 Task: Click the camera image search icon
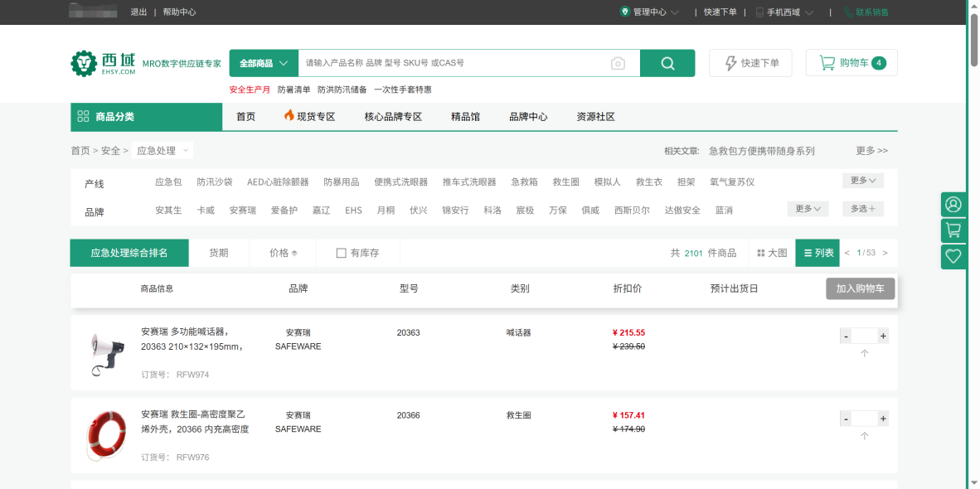(618, 64)
